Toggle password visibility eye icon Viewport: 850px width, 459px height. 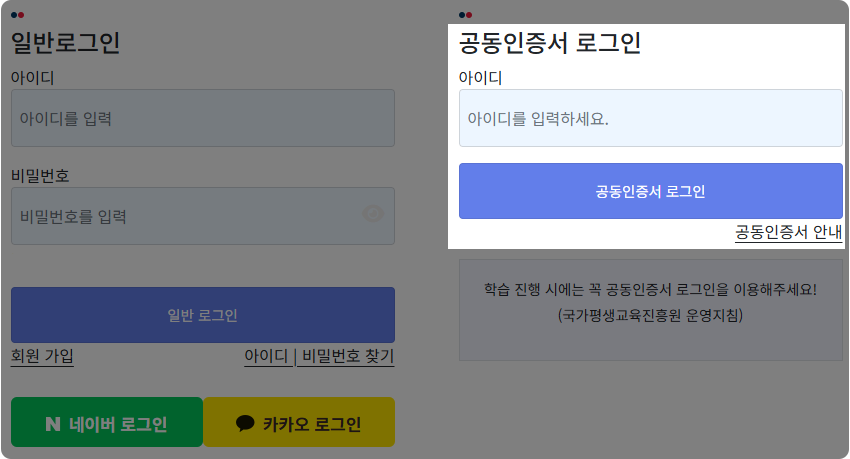tap(373, 214)
